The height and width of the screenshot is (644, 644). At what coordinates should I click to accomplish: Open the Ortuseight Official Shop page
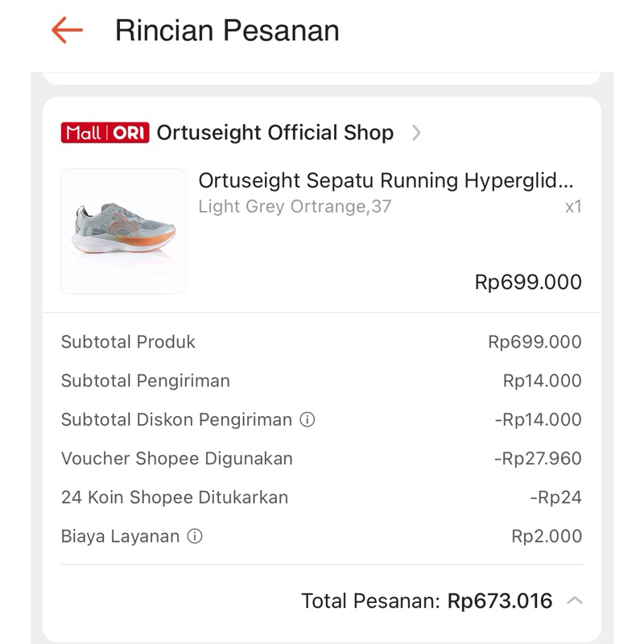[x=275, y=133]
